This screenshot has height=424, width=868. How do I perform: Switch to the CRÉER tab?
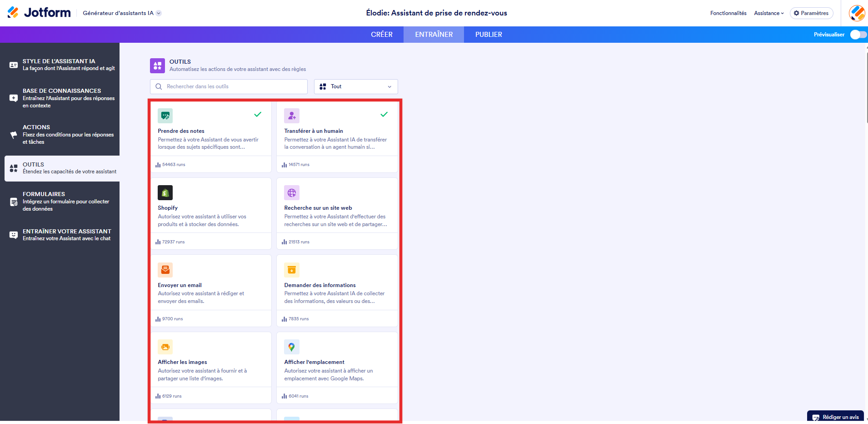click(x=381, y=35)
